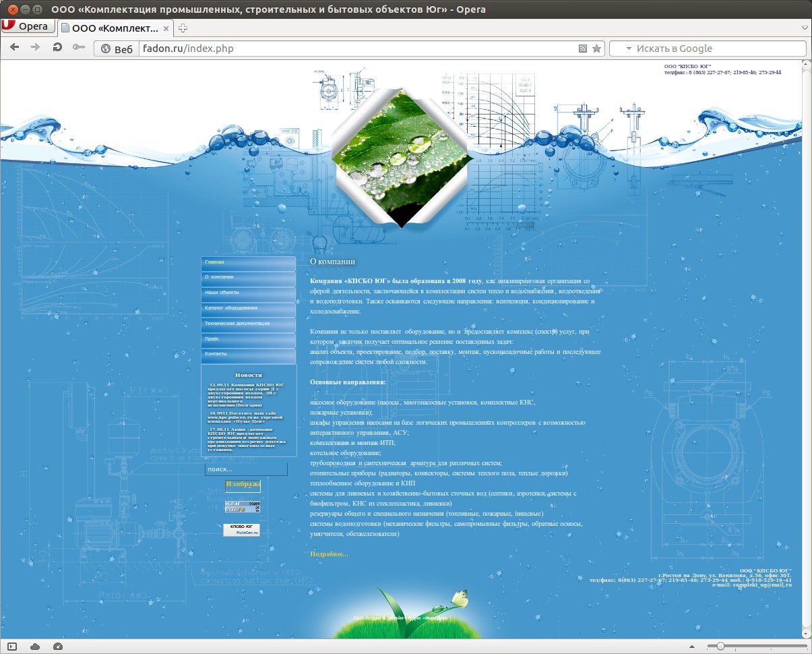
Task: Click the Новости heading
Action: [249, 375]
